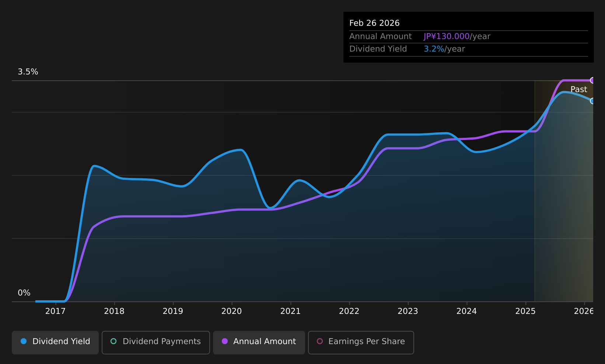
Task: Click the 'Dividend Yield' label in tooltip
Action: (x=378, y=49)
